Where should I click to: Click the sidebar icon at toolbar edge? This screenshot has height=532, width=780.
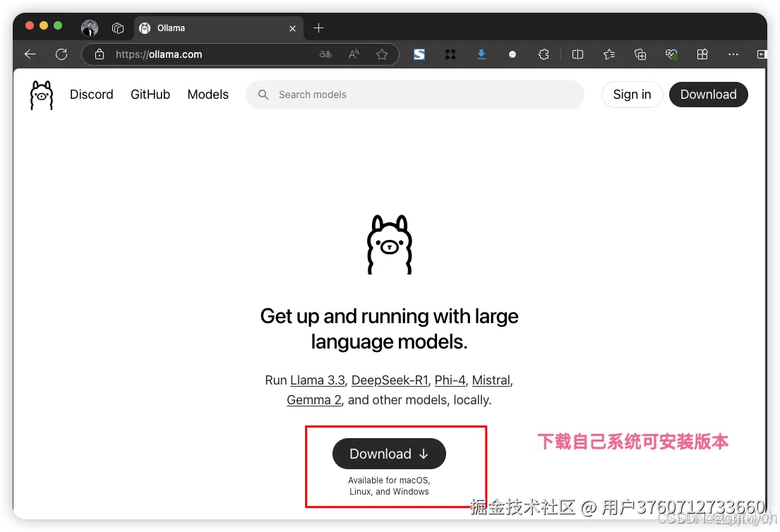point(762,54)
